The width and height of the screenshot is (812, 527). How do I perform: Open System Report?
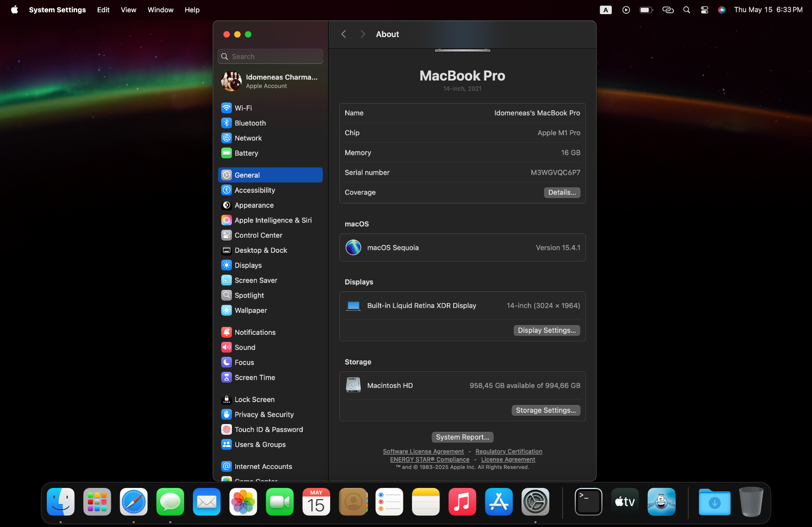(462, 437)
